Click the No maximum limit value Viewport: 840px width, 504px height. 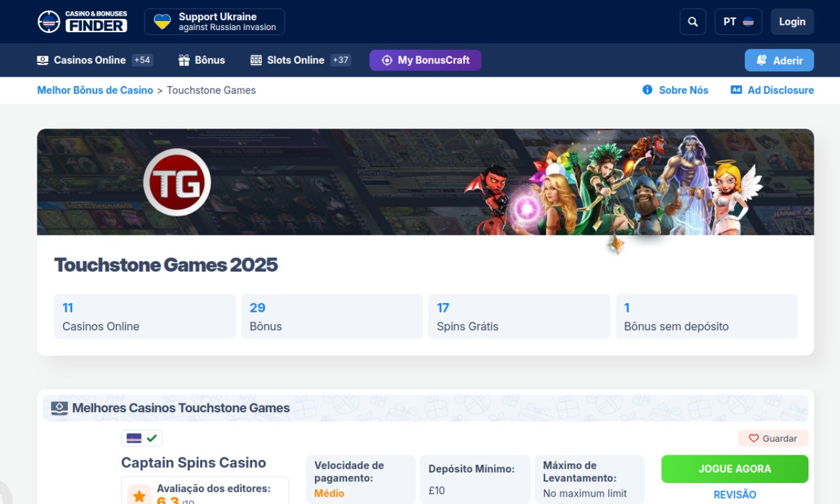pyautogui.click(x=585, y=493)
